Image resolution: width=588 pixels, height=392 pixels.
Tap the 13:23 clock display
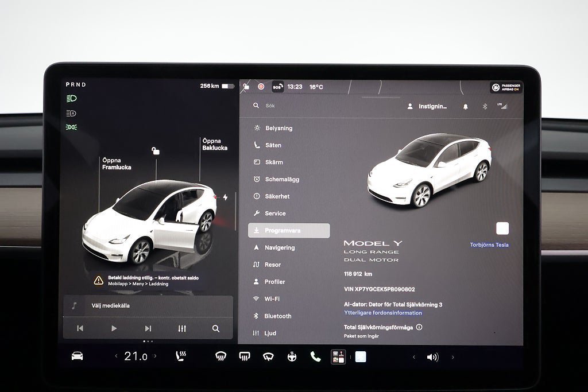295,87
